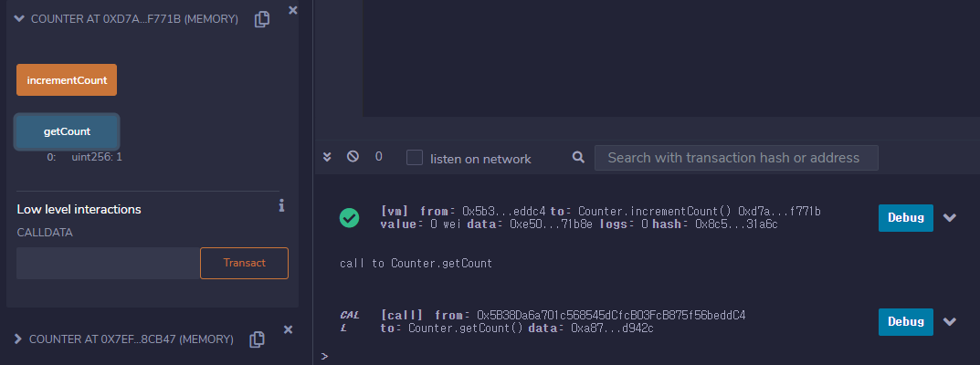Remove the Counter at 0XD7A...F771B instance
980x365 pixels.
[292, 10]
